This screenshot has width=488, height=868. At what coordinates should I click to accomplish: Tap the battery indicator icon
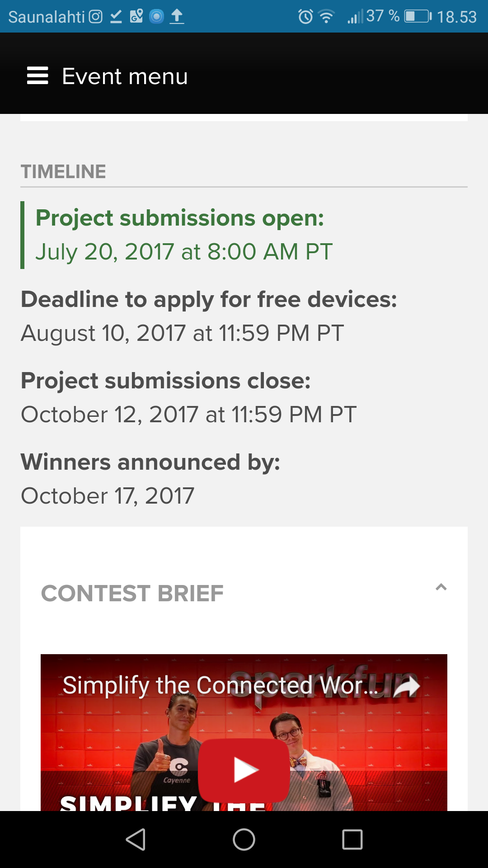418,17
